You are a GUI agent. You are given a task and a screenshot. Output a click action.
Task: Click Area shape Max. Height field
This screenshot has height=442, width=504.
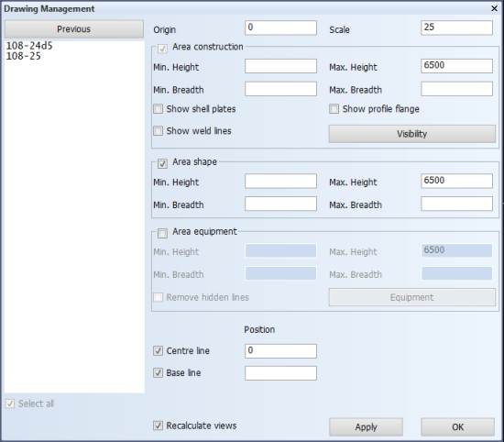[x=456, y=182]
